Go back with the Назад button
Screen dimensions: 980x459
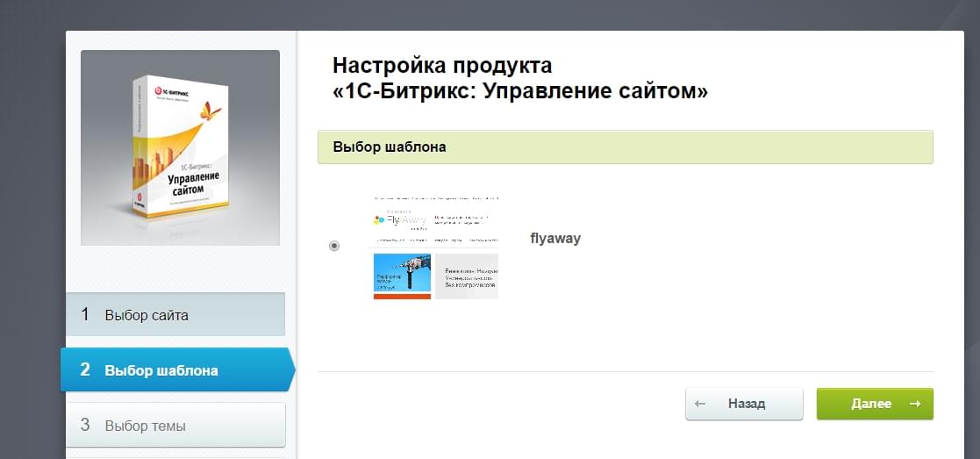pyautogui.click(x=744, y=404)
